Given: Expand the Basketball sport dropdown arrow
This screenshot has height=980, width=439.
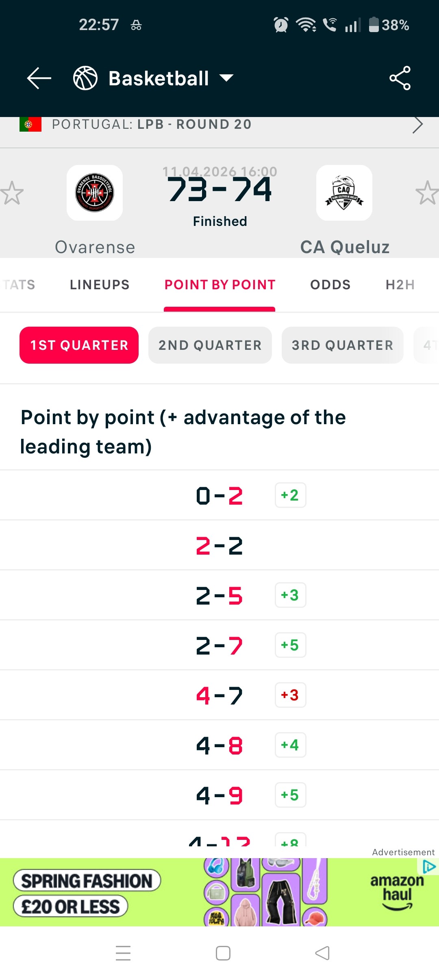Looking at the screenshot, I should coord(226,78).
